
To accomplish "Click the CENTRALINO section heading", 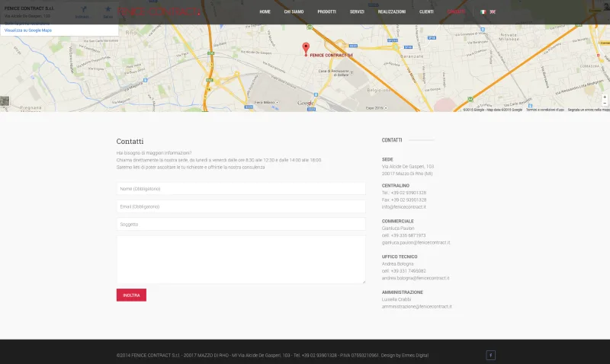I will click(396, 186).
